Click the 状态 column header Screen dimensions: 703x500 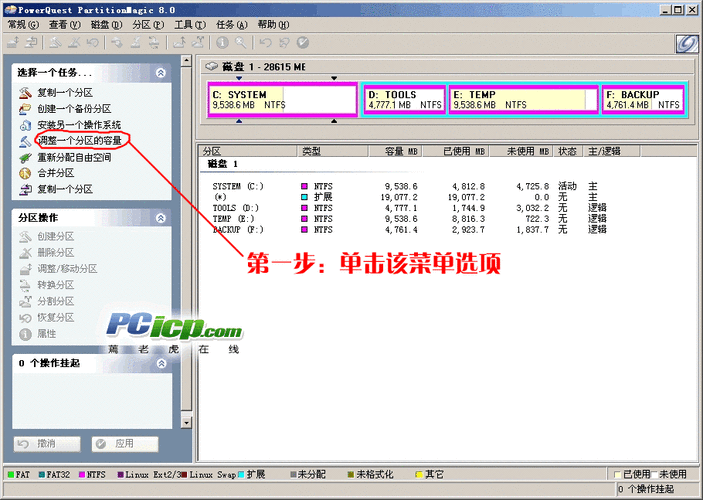(568, 151)
